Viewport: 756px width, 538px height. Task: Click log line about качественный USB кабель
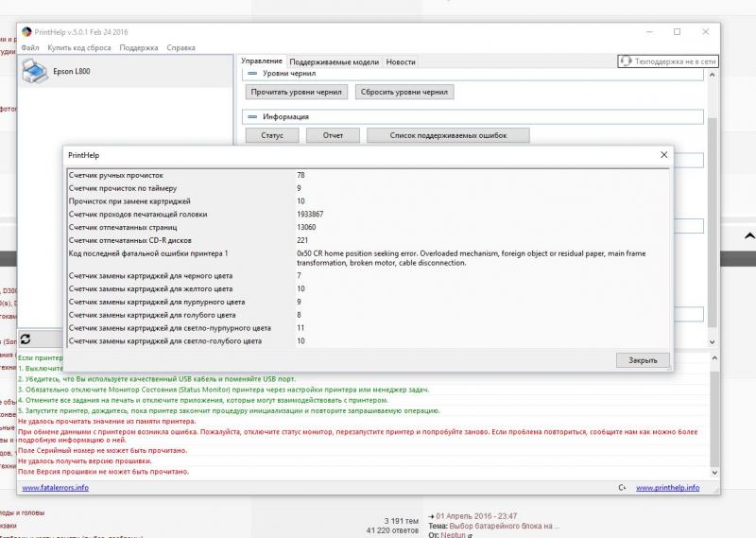(x=157, y=379)
